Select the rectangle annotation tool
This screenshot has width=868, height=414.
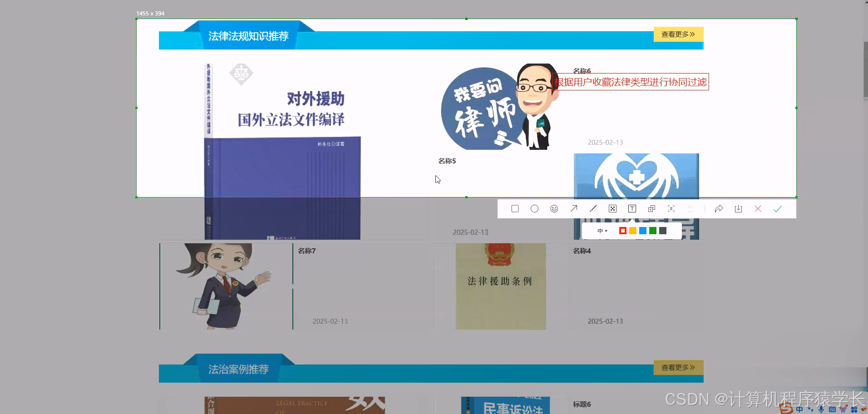coord(515,208)
